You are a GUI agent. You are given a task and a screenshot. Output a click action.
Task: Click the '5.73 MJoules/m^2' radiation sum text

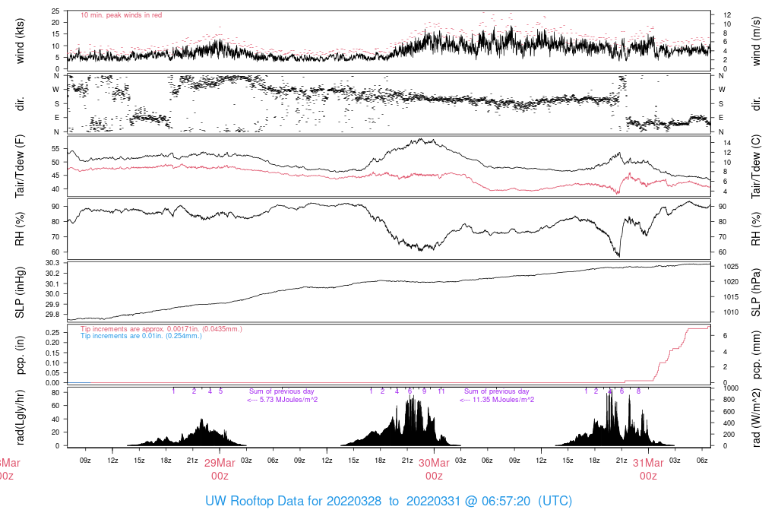point(289,400)
